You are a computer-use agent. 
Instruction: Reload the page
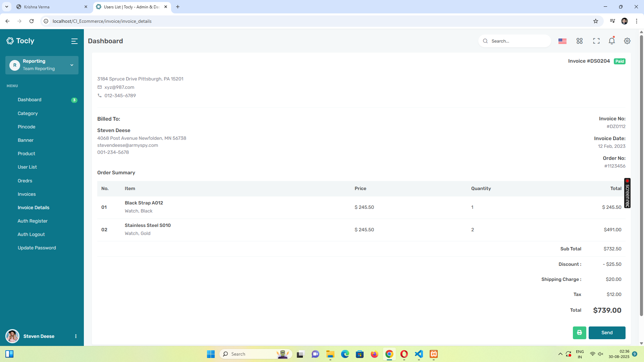tap(32, 21)
